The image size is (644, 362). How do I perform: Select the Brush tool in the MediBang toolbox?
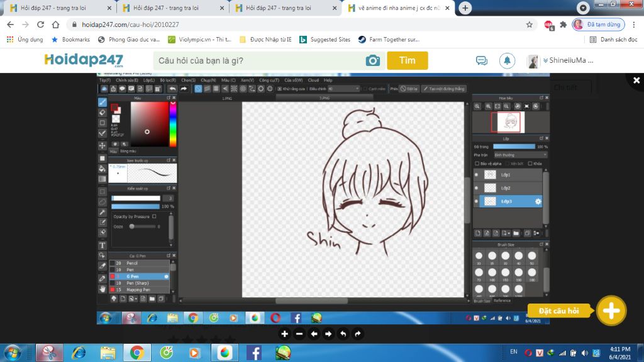click(x=103, y=102)
